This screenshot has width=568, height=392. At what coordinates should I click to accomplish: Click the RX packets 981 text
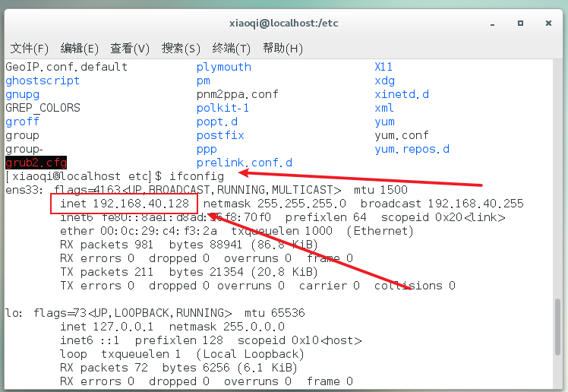tap(106, 245)
